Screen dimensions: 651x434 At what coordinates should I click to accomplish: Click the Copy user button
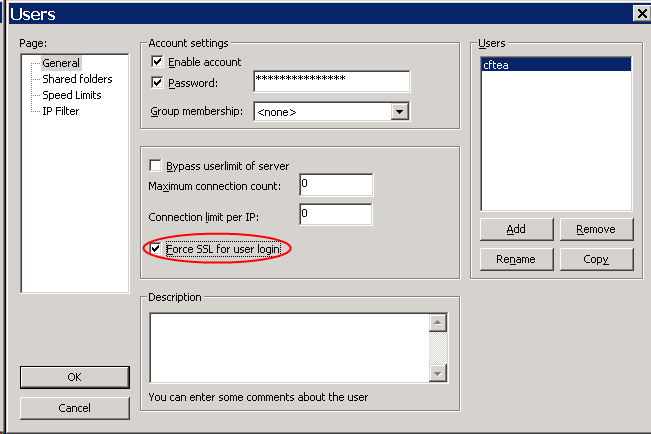coord(596,259)
